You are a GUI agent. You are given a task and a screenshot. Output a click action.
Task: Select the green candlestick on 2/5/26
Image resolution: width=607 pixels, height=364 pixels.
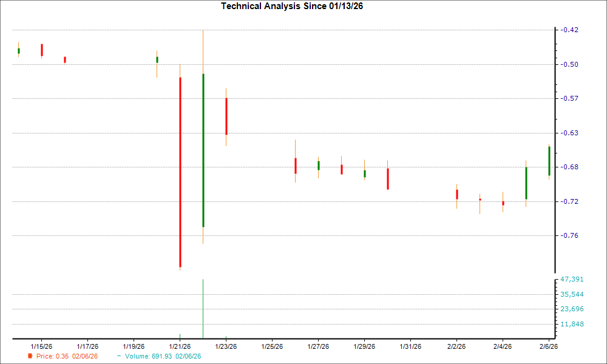[526, 182]
